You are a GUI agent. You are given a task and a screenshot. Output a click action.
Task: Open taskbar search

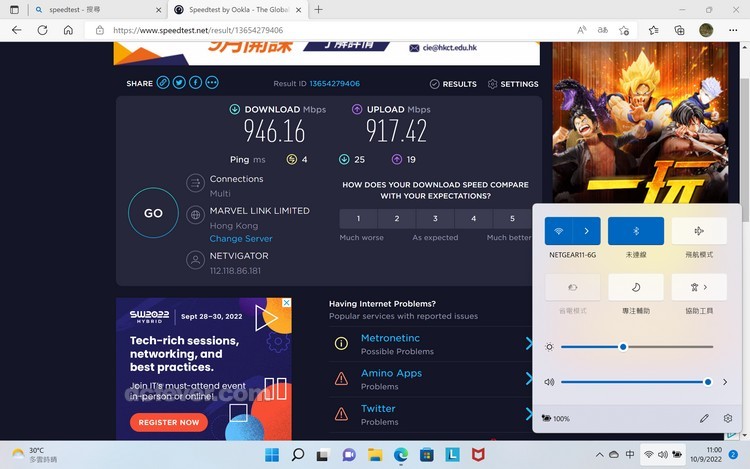pyautogui.click(x=298, y=455)
